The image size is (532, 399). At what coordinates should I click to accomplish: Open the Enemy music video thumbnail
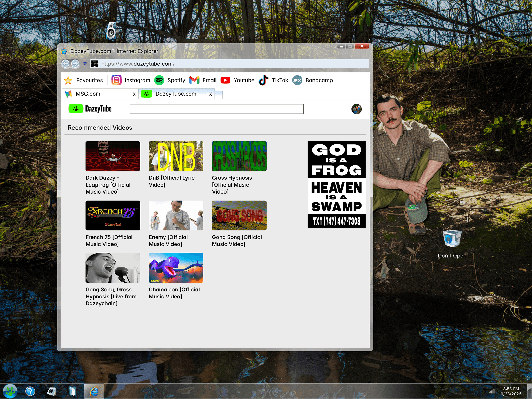point(176,215)
